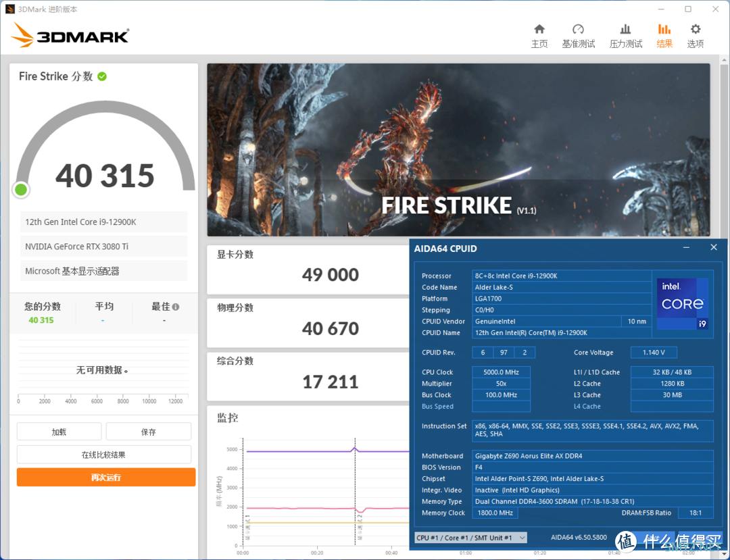The image size is (730, 560).
Task: Click the green 40 315 under 您的分数
Action: pos(41,320)
